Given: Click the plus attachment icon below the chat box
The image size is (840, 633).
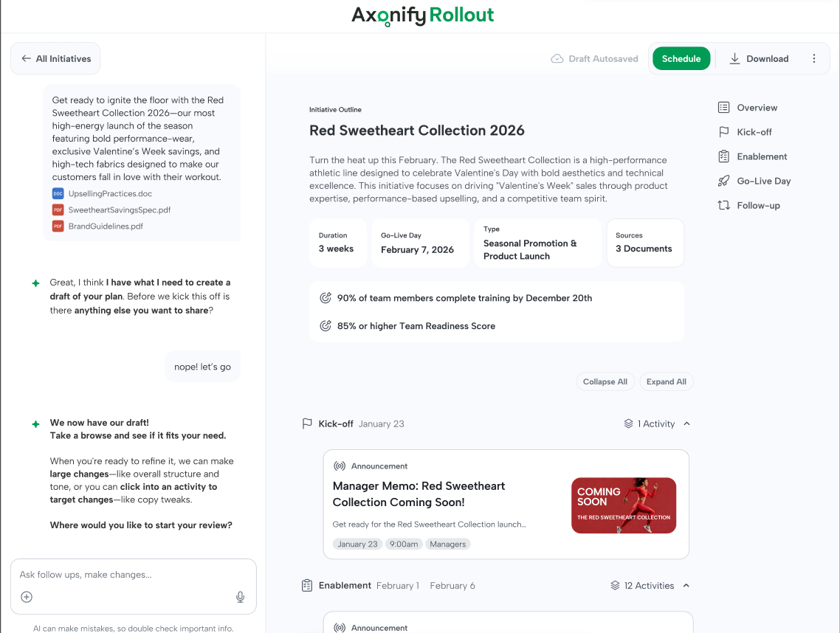Looking at the screenshot, I should coord(27,597).
